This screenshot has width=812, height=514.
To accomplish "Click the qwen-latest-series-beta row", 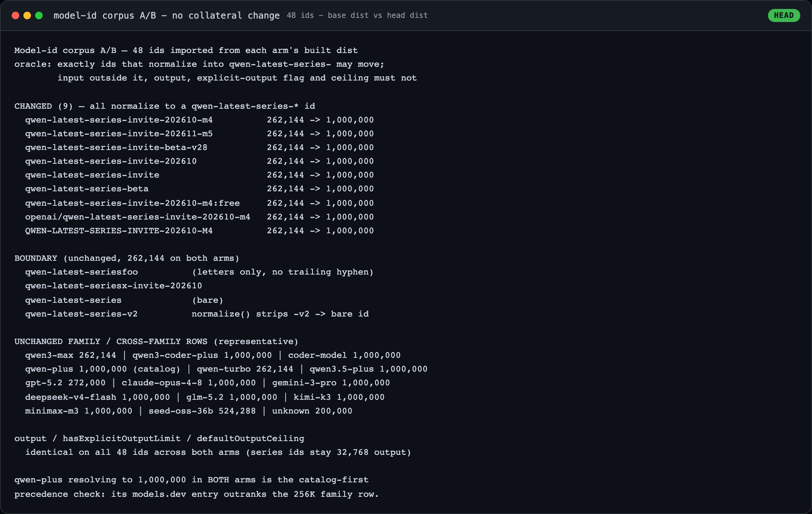I will 199,189.
